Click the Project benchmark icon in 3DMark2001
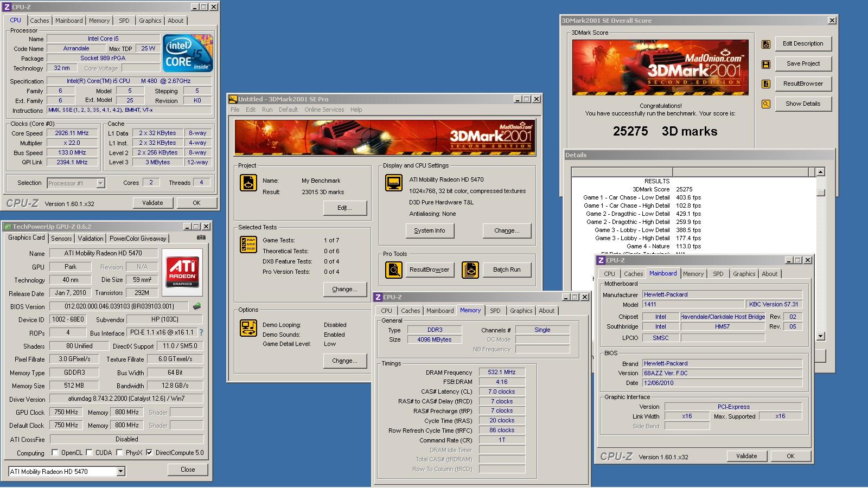This screenshot has height=488, width=868. tap(248, 183)
